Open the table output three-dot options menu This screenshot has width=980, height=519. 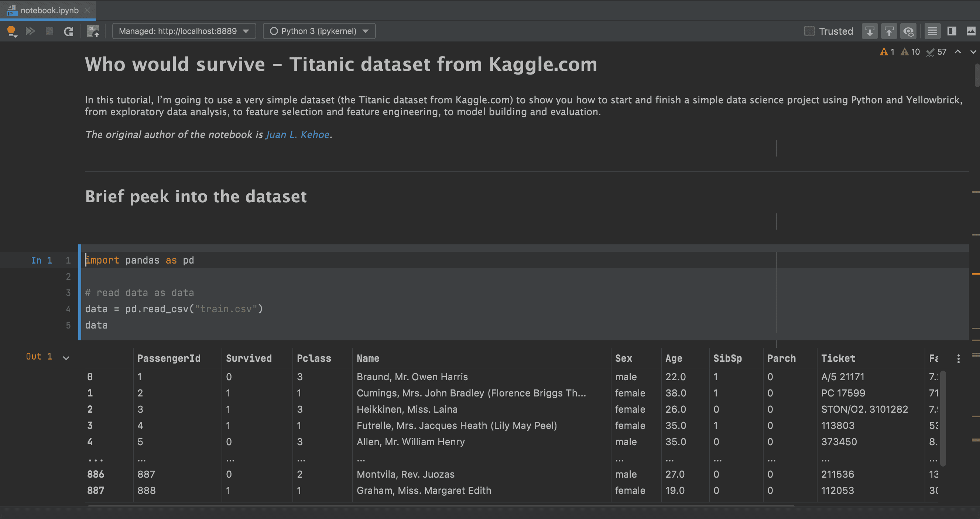click(958, 358)
